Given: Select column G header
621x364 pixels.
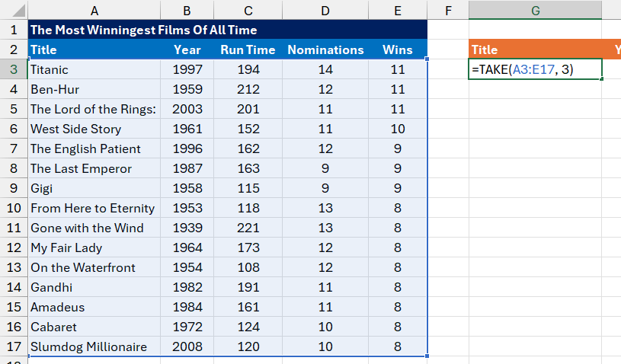Looking at the screenshot, I should click(x=535, y=10).
